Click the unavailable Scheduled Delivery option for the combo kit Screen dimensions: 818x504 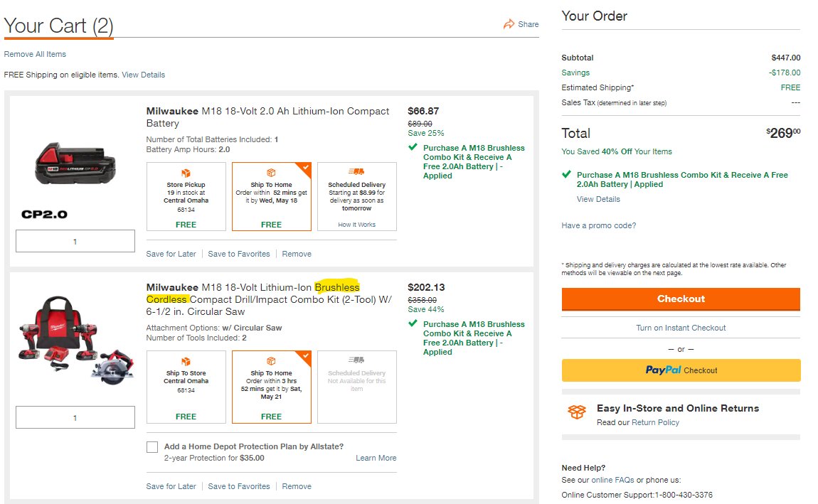357,387
